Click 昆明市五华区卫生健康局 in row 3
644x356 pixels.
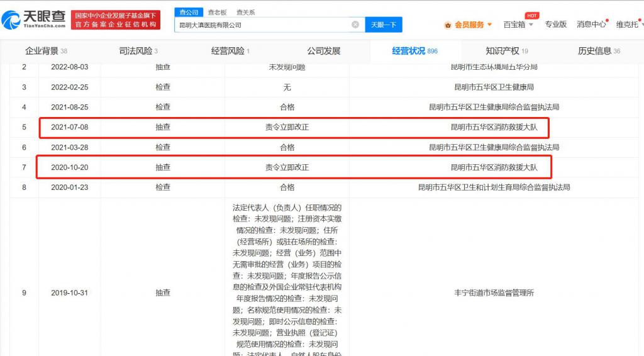coord(494,87)
